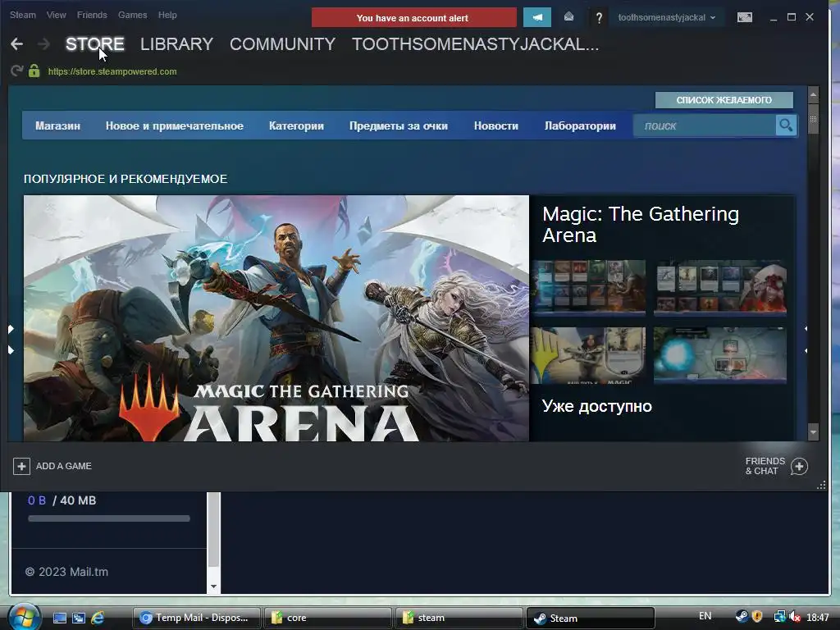
Task: Click the store page scrollbar down arrow
Action: [x=813, y=431]
